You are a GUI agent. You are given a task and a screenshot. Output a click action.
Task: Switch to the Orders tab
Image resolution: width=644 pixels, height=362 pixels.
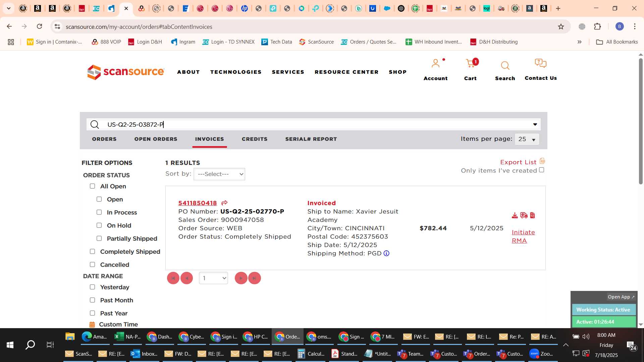pyautogui.click(x=104, y=139)
